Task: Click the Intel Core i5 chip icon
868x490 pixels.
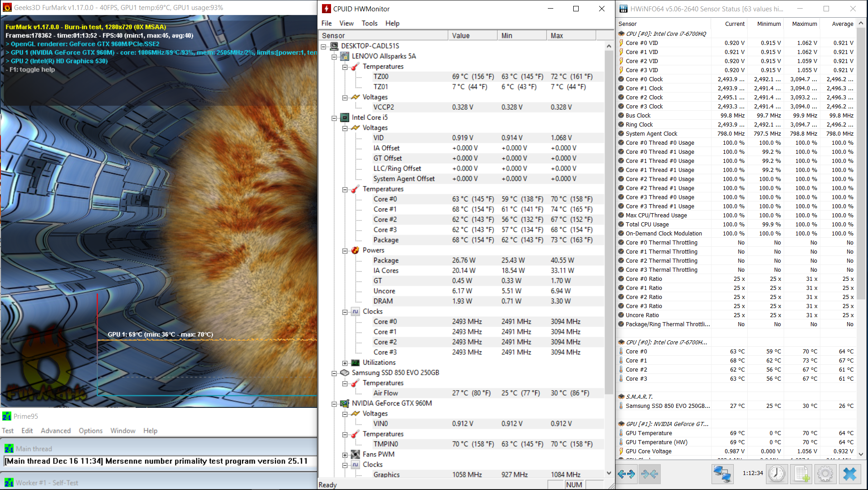Action: pyautogui.click(x=345, y=118)
